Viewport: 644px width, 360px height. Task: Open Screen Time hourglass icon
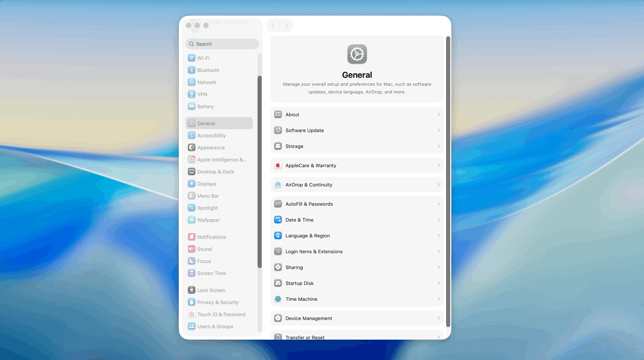(x=192, y=273)
